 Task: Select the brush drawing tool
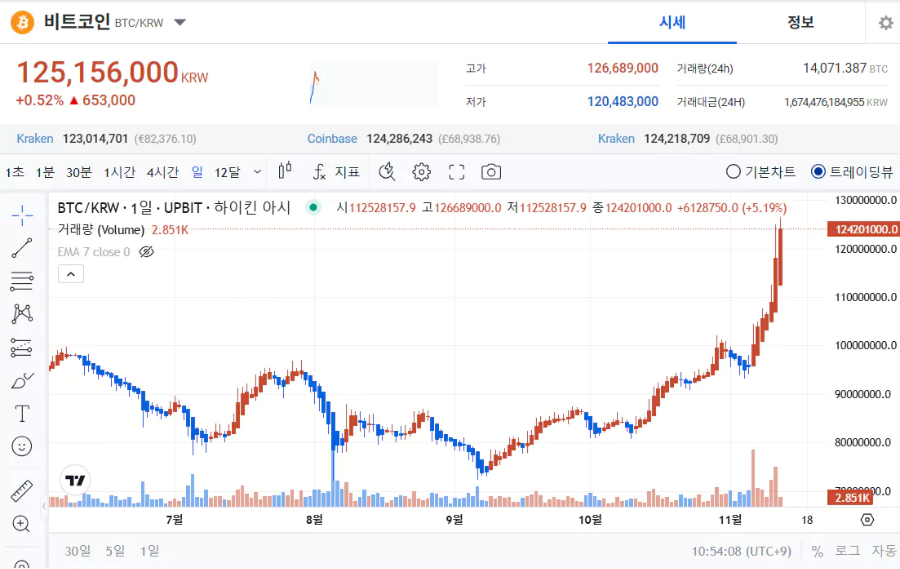click(x=22, y=380)
